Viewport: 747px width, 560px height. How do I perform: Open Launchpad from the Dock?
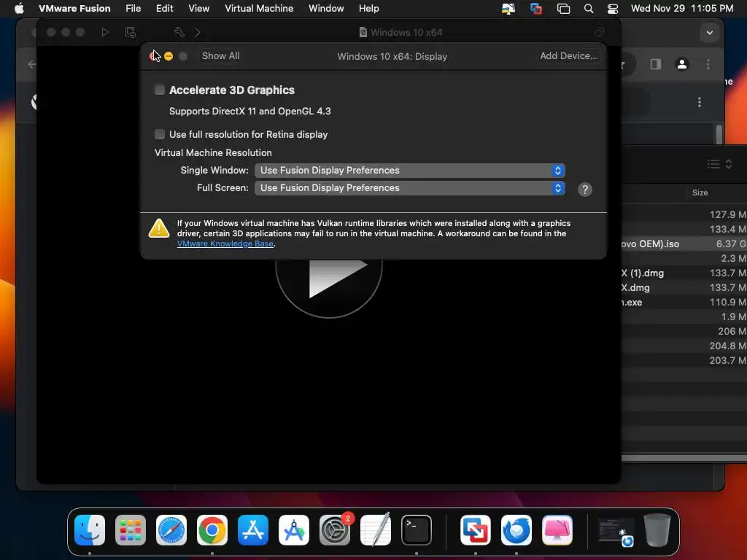coord(130,530)
